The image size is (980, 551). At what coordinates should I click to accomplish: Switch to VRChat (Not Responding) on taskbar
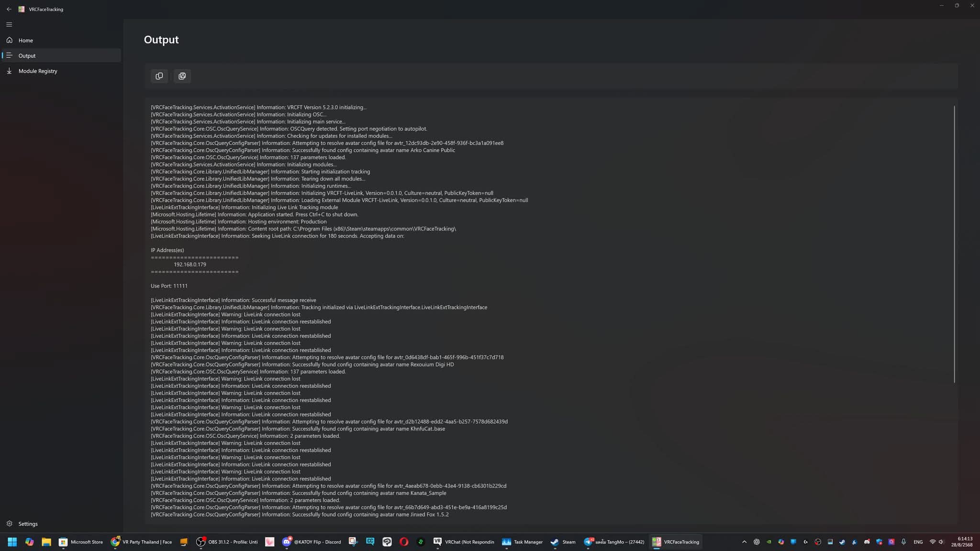464,542
